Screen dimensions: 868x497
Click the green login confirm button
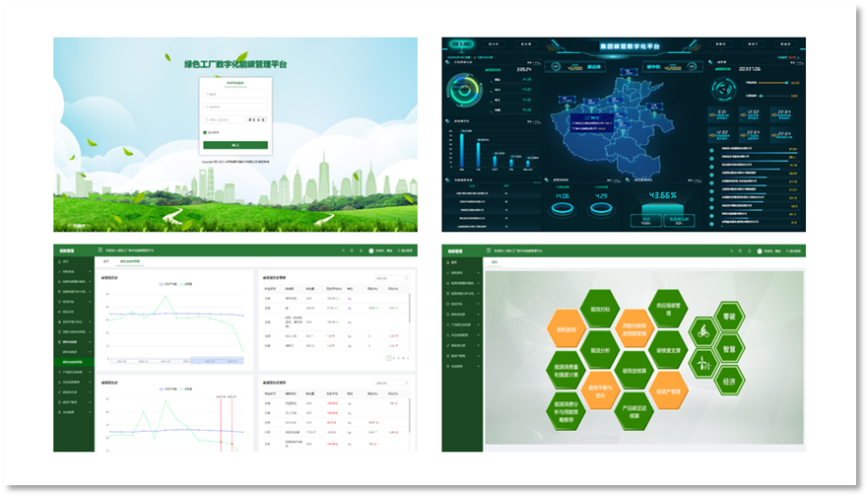[x=235, y=145]
